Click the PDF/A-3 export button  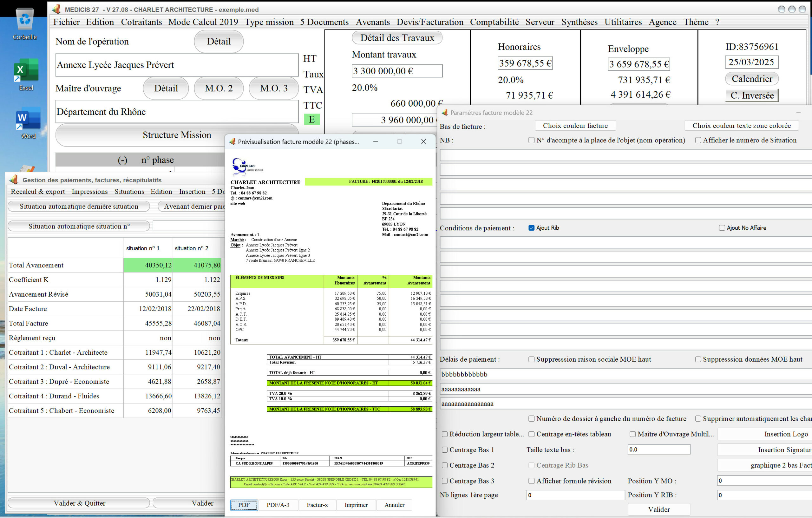278,505
